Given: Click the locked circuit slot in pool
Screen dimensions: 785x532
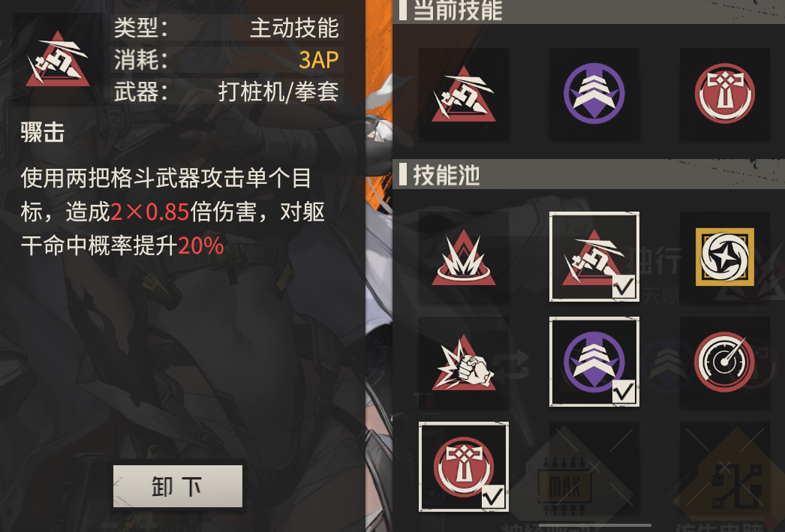Looking at the screenshot, I should [724, 467].
